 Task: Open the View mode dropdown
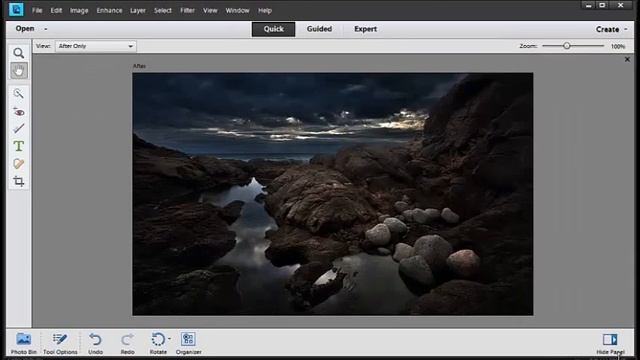pos(96,46)
